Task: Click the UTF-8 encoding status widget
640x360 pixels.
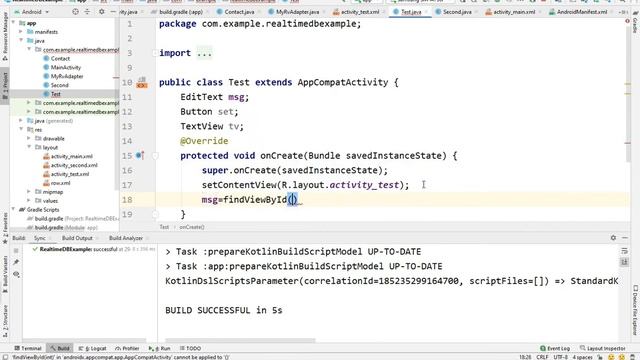Action: tap(560, 357)
